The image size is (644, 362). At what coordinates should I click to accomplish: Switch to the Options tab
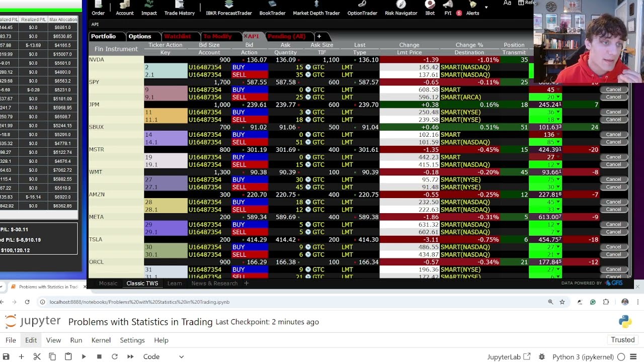(x=140, y=36)
